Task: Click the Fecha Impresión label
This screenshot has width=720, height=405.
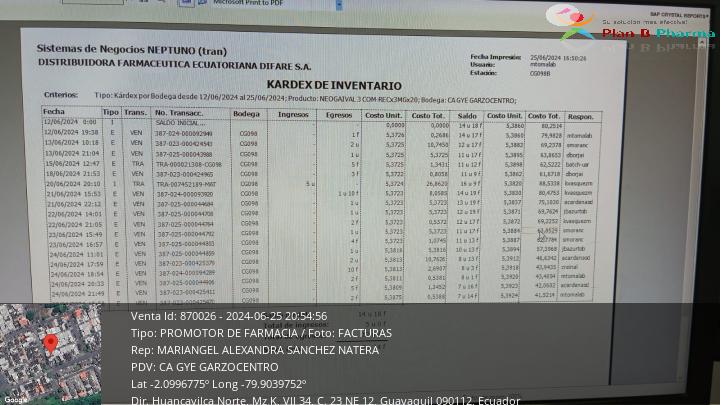Action: (495, 57)
